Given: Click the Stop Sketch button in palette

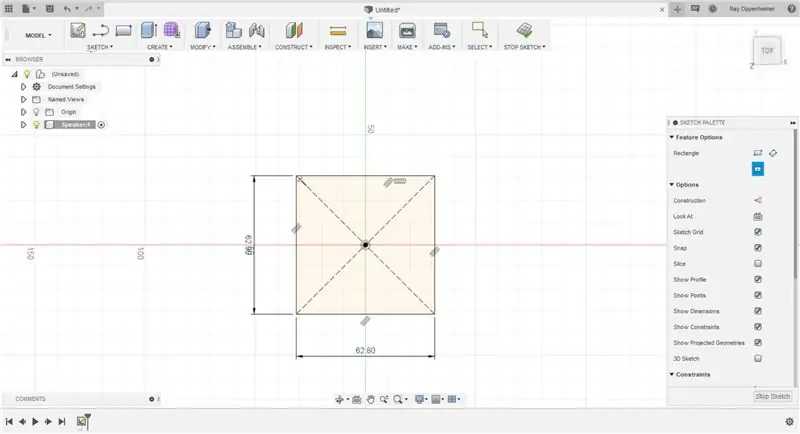Looking at the screenshot, I should pyautogui.click(x=772, y=396).
